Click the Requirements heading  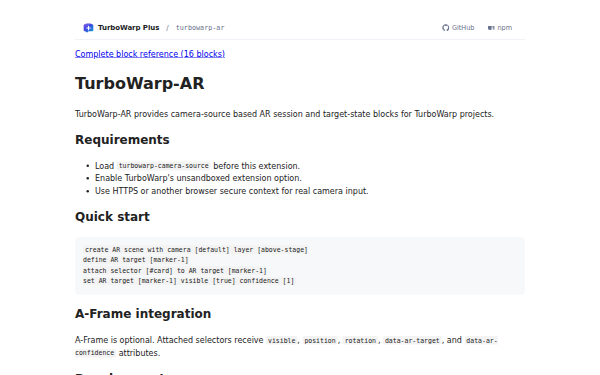coord(122,140)
